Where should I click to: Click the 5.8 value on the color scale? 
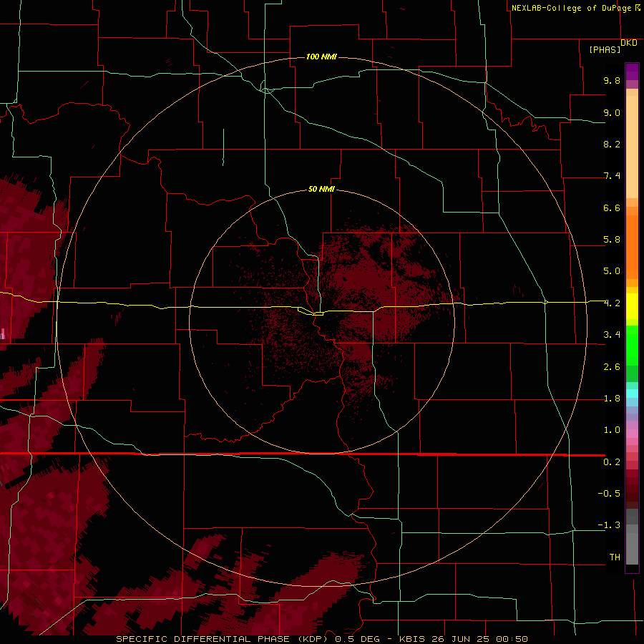point(612,240)
